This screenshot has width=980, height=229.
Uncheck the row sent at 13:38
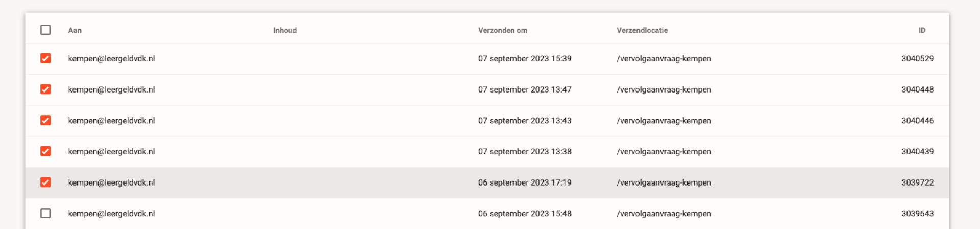45,151
